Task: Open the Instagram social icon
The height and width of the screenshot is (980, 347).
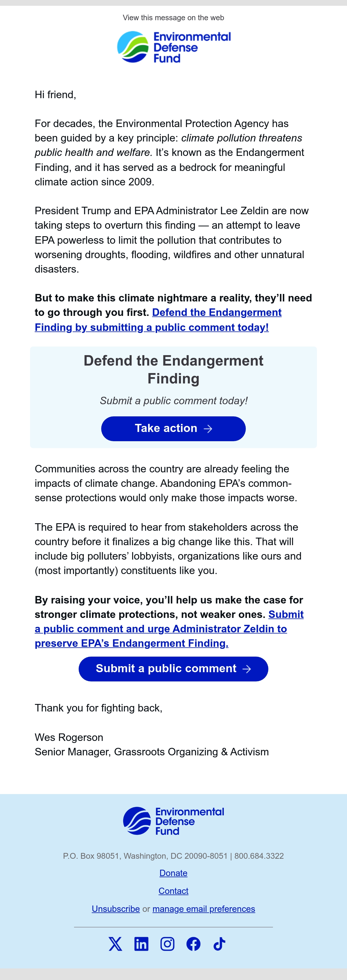Action: point(167,944)
